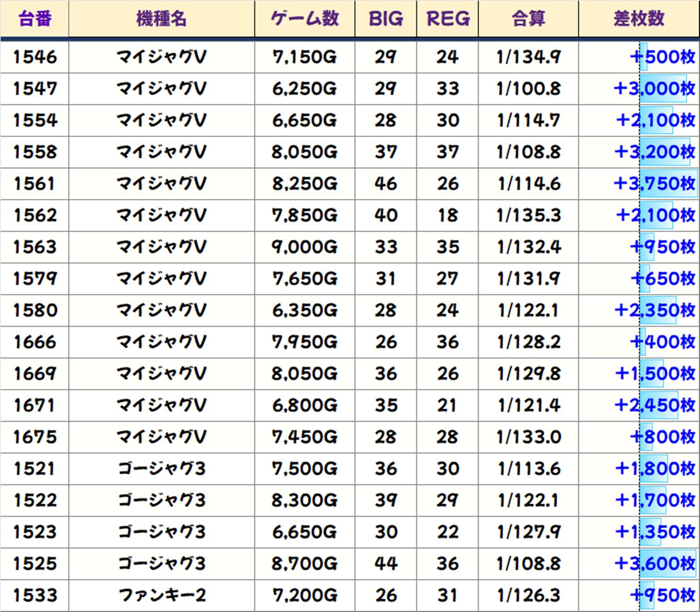Click ファンキー2 machine name cell
Image resolution: width=700 pixels, height=612 pixels.
click(161, 595)
